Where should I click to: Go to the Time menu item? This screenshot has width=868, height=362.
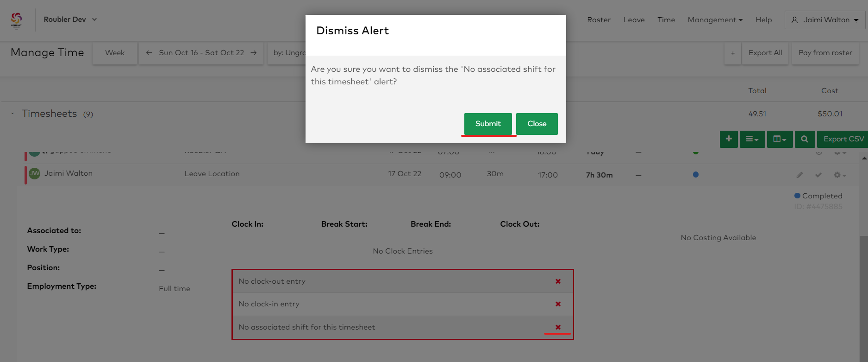click(x=666, y=20)
